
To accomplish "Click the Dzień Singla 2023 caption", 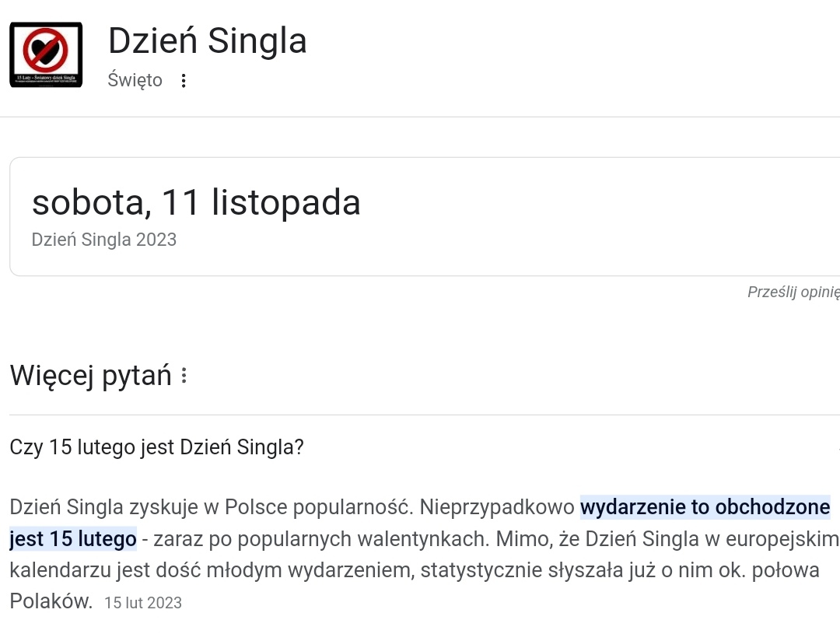I will point(104,240).
